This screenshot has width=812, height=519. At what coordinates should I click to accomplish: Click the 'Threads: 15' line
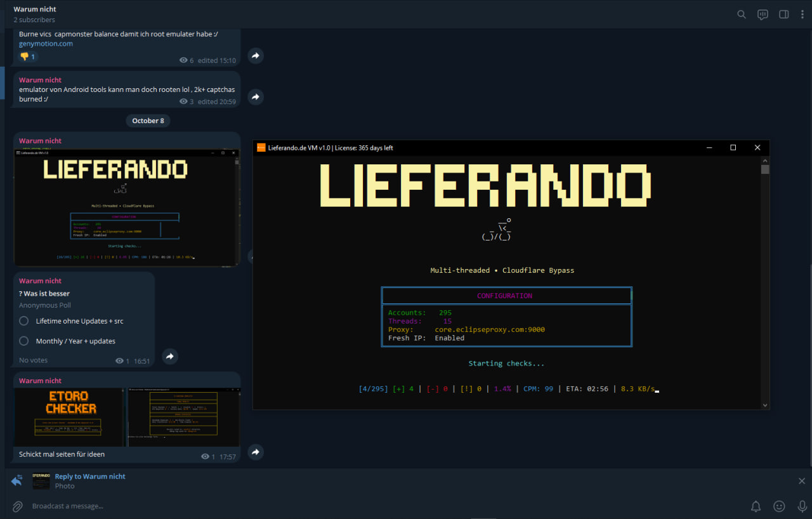point(420,321)
